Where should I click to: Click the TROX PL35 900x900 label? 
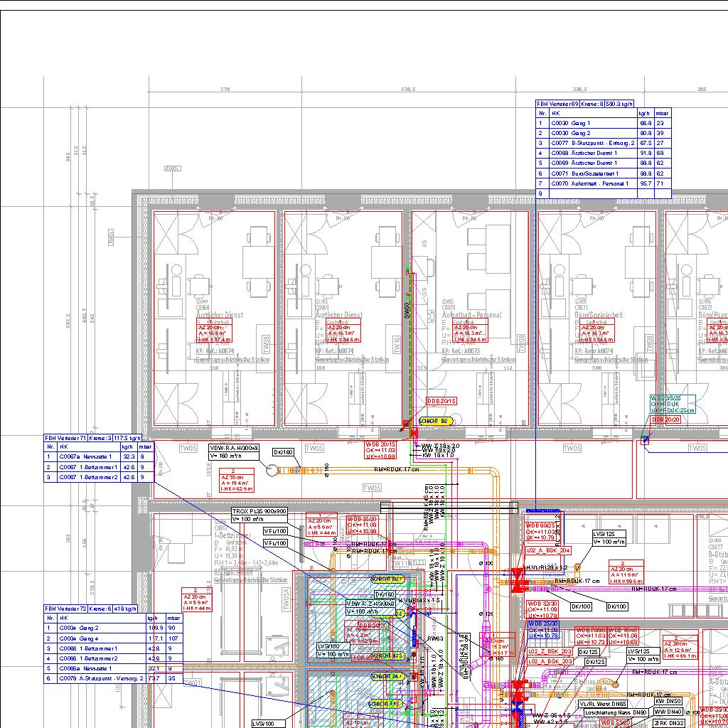click(x=259, y=511)
